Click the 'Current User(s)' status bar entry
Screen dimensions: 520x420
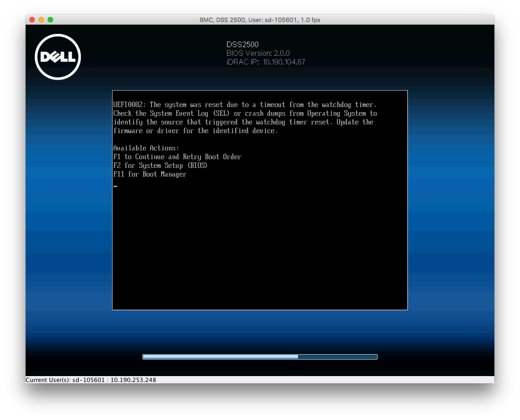(91, 380)
